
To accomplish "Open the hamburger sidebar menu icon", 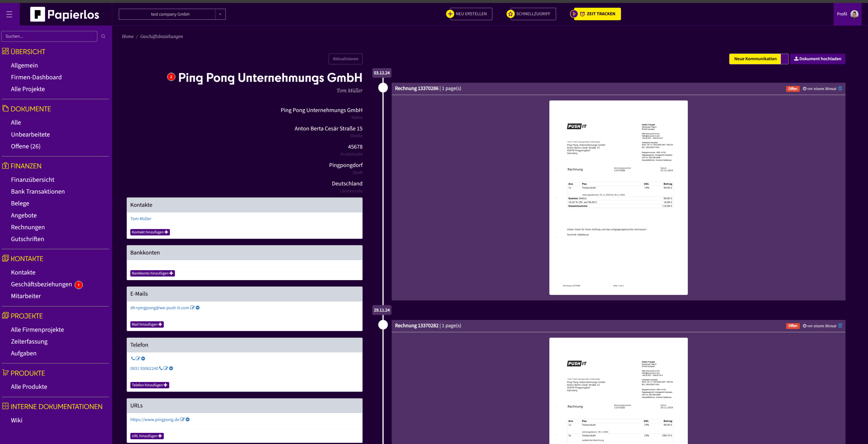I will click(x=9, y=14).
